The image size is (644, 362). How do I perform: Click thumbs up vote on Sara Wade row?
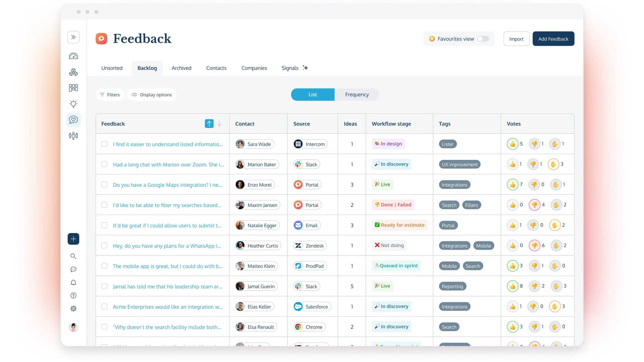click(x=512, y=144)
